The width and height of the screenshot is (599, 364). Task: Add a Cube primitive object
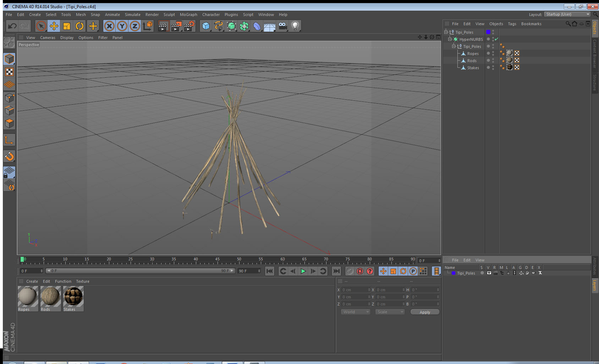[206, 26]
